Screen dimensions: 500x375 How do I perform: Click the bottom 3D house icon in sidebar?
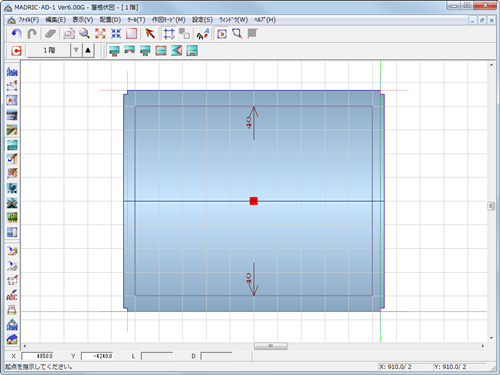coord(12,339)
